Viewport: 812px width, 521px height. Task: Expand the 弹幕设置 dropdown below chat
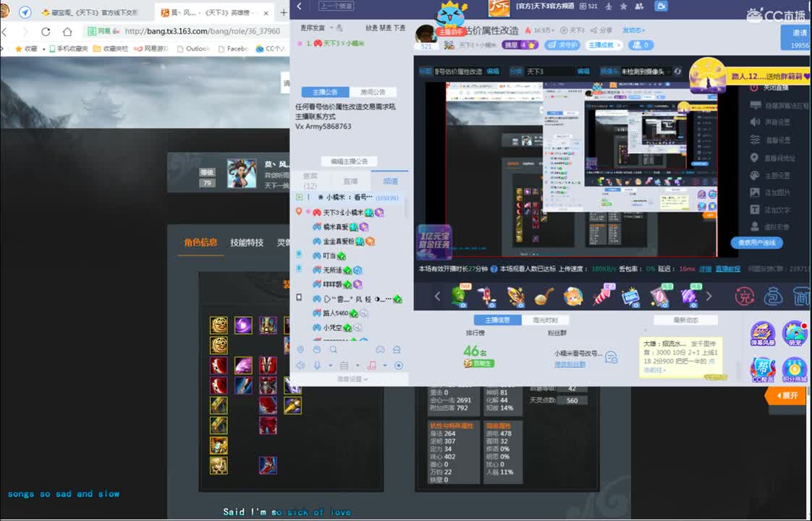tap(350, 379)
